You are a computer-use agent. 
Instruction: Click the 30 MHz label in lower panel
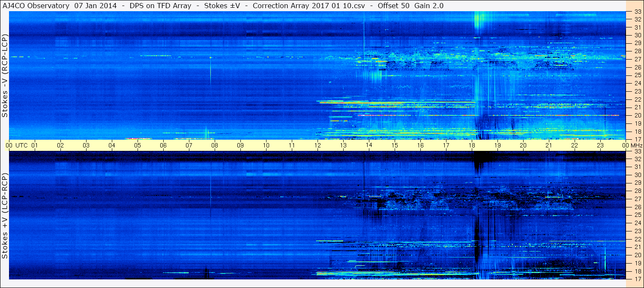(x=637, y=175)
